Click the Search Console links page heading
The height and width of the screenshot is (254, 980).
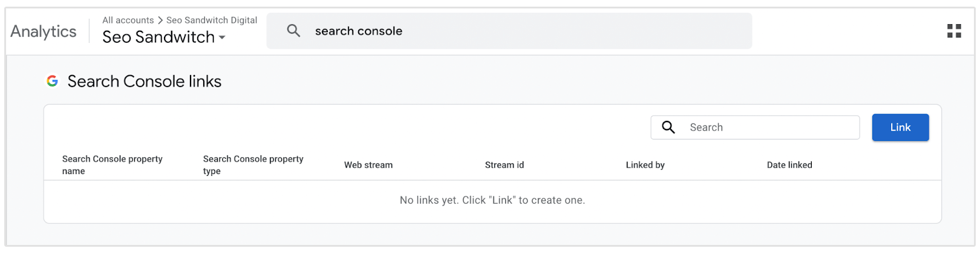pos(145,81)
